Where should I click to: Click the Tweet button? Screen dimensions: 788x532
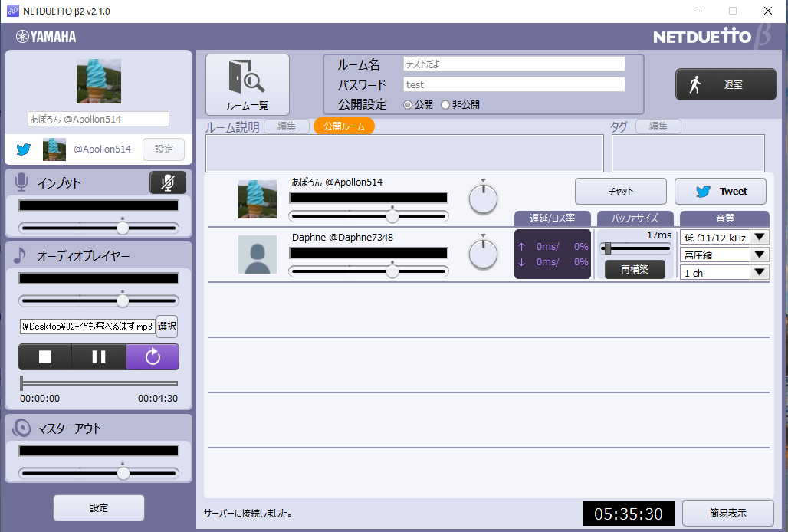coord(720,192)
